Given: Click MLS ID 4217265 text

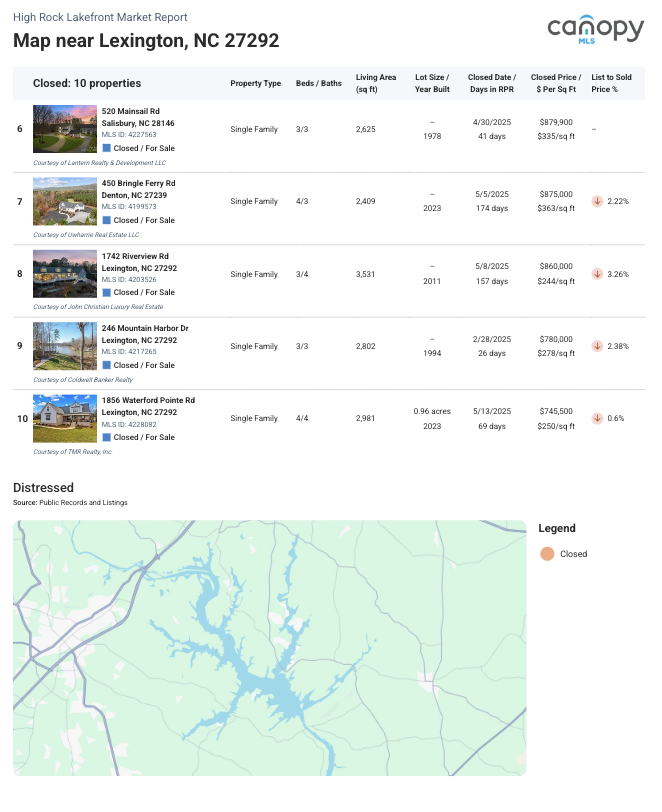Looking at the screenshot, I should [x=129, y=352].
